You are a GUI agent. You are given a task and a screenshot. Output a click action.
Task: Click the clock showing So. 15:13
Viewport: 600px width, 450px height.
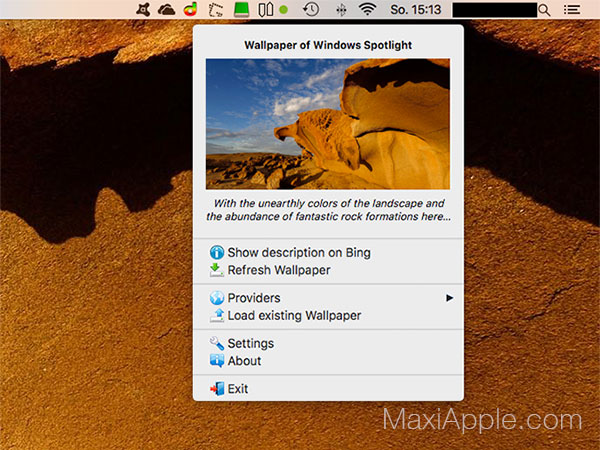coord(416,10)
